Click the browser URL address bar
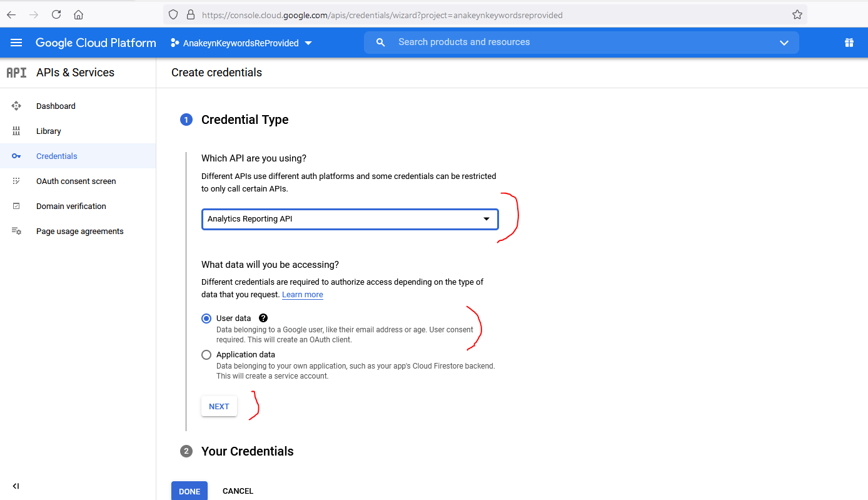Viewport: 868px width, 500px height. click(485, 14)
